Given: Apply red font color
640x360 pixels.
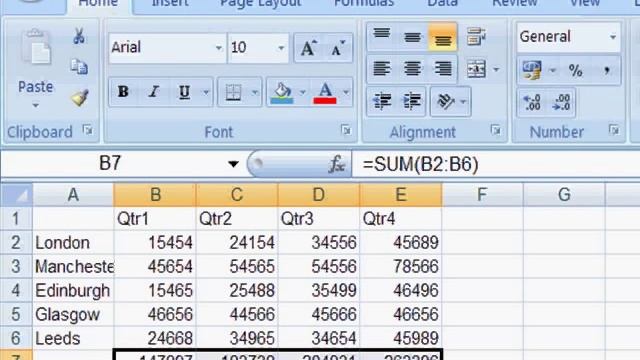Looking at the screenshot, I should pyautogui.click(x=325, y=93).
